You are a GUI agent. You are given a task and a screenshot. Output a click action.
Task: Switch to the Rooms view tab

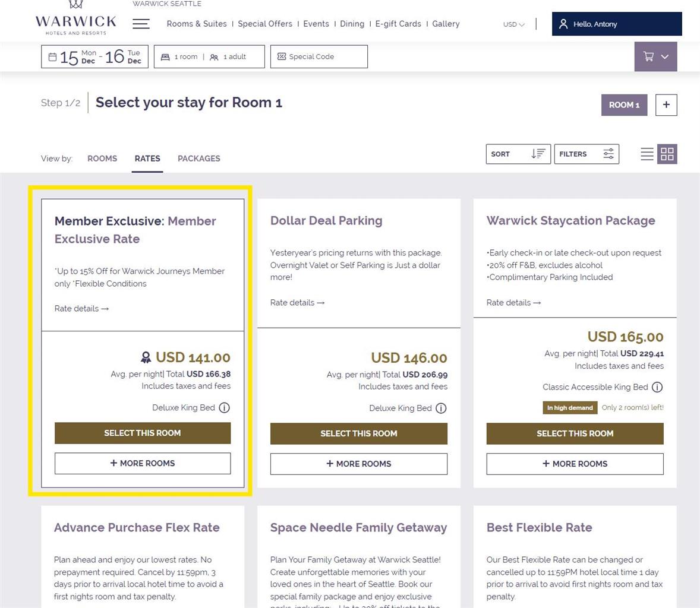pyautogui.click(x=102, y=159)
